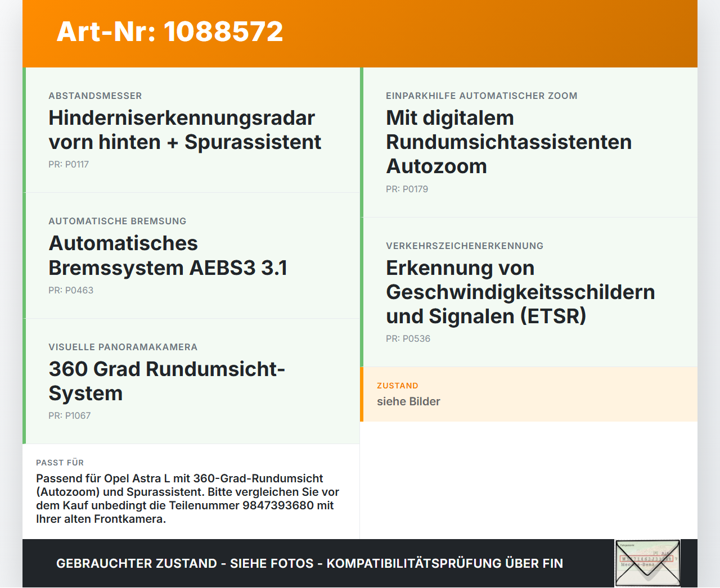Select "Automatisches Bremssystem AEBS3 3.1" title

click(x=168, y=256)
